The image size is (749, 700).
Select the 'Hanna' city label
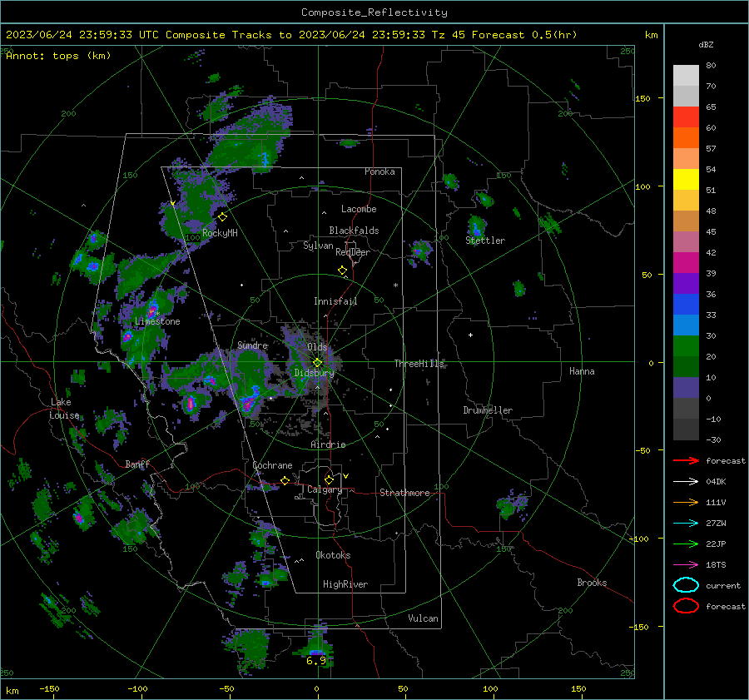pyautogui.click(x=582, y=371)
